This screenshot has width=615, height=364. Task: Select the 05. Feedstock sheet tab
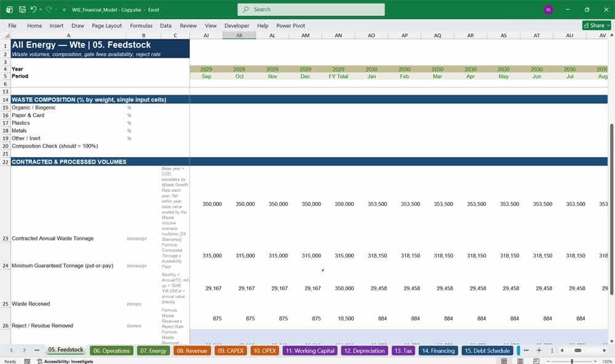[x=66, y=350]
